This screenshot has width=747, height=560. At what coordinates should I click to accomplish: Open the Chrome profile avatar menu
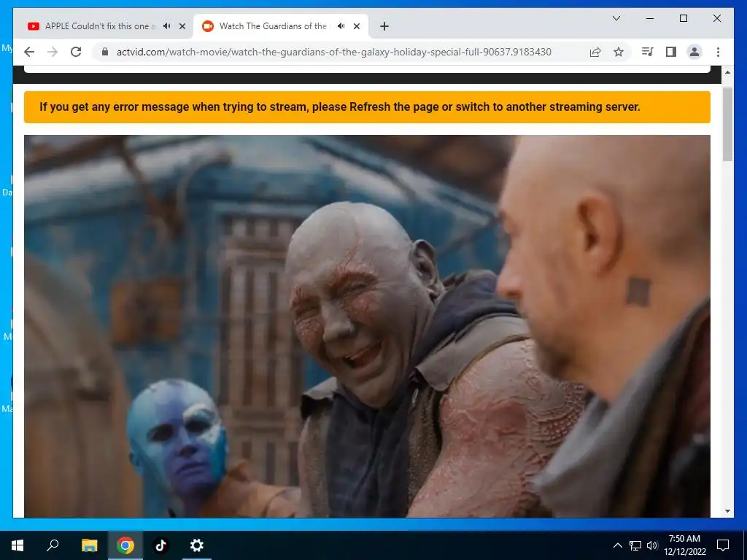[x=694, y=52]
